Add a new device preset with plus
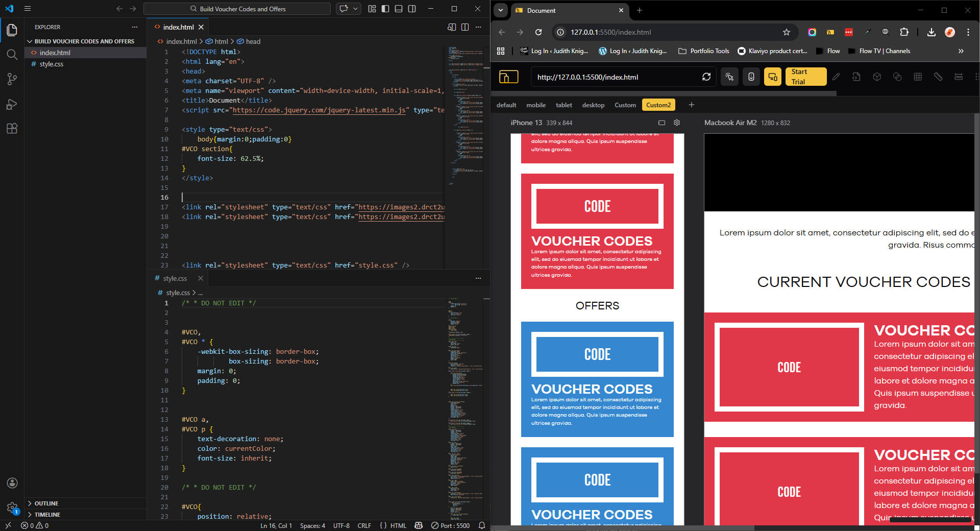The width and height of the screenshot is (980, 531). (692, 105)
